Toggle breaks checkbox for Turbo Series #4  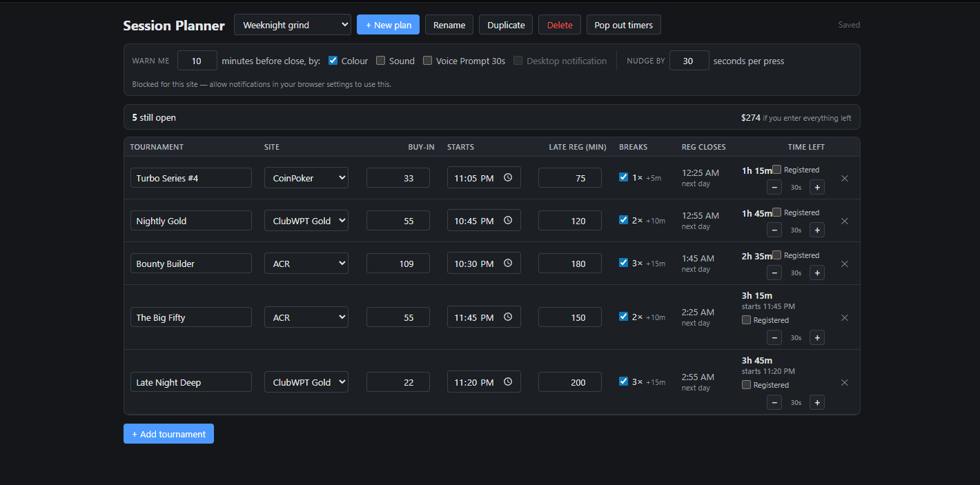point(623,177)
